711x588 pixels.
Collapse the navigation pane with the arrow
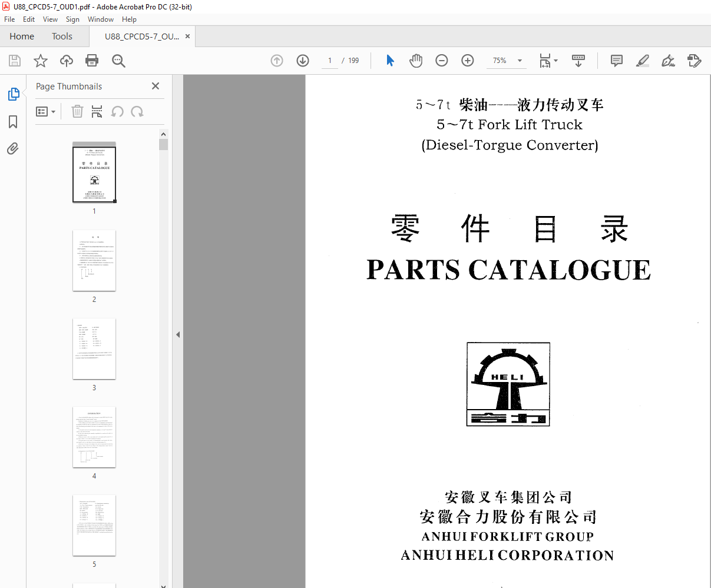[x=178, y=334]
